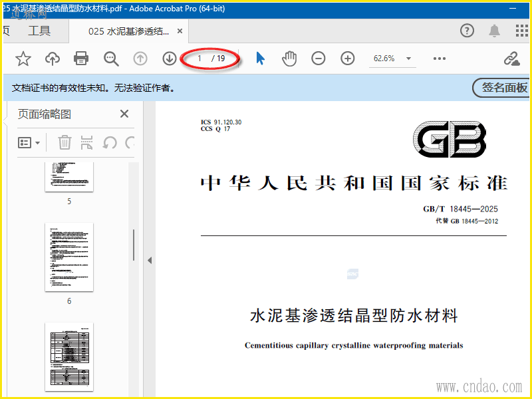Go to the next page with the down arrow
532x399 pixels.
(x=170, y=59)
